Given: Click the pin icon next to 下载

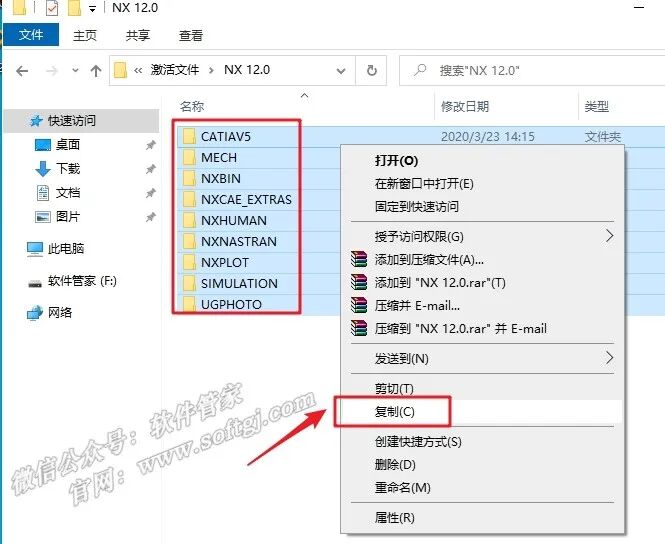Looking at the screenshot, I should click(x=151, y=169).
